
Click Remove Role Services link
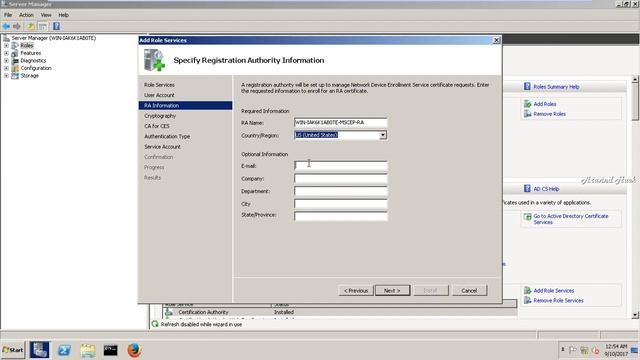558,300
